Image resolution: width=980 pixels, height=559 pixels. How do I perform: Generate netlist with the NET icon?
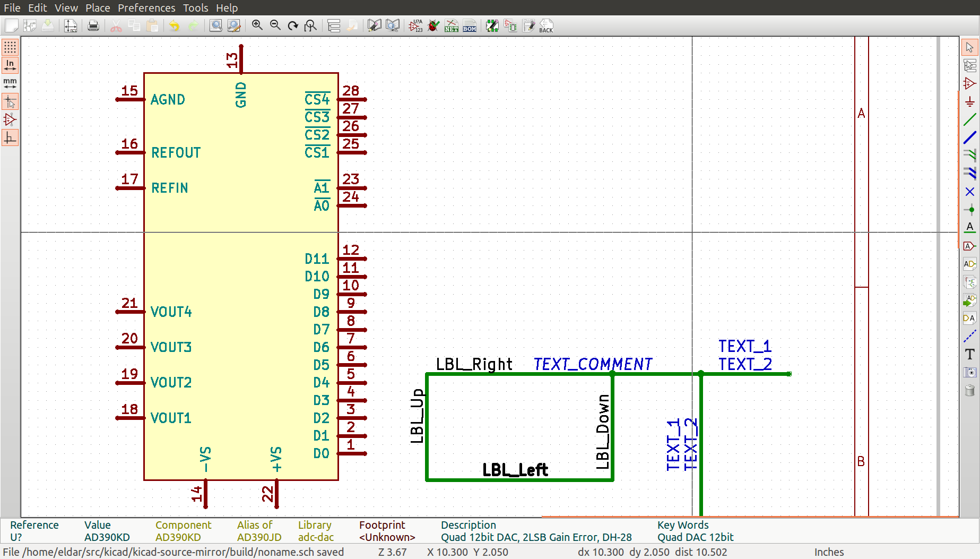tap(452, 25)
